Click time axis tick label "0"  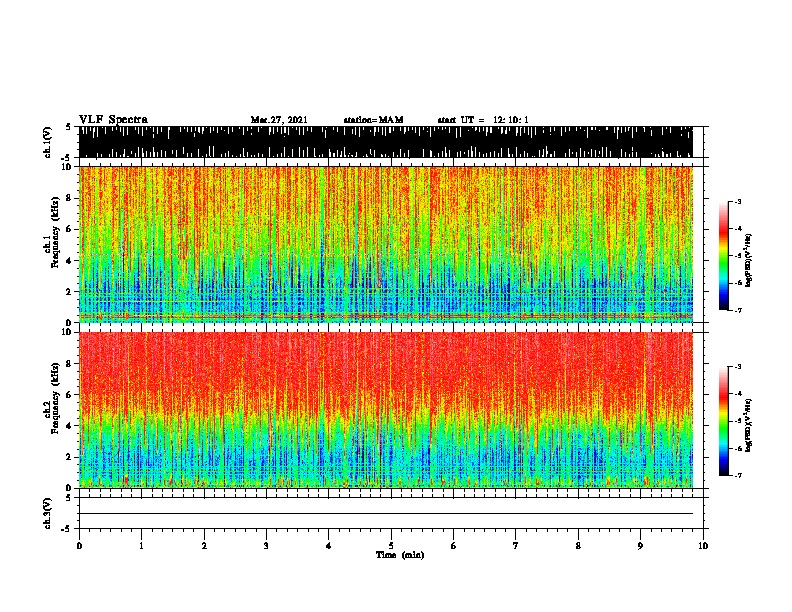[79, 546]
